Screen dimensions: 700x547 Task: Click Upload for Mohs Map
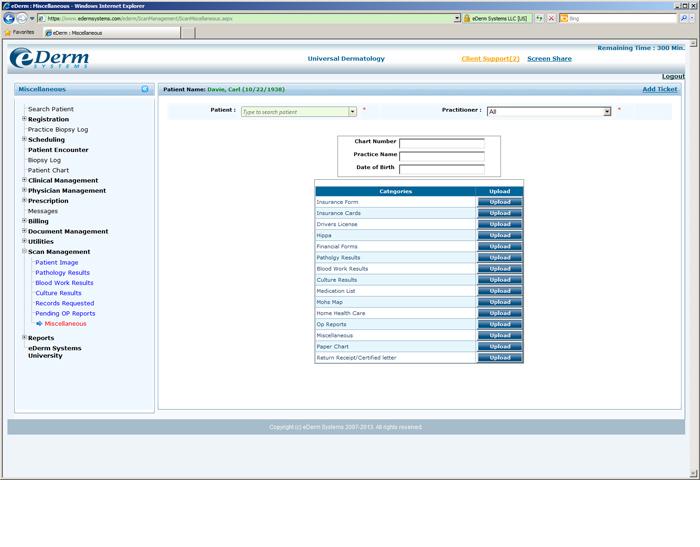coord(500,302)
